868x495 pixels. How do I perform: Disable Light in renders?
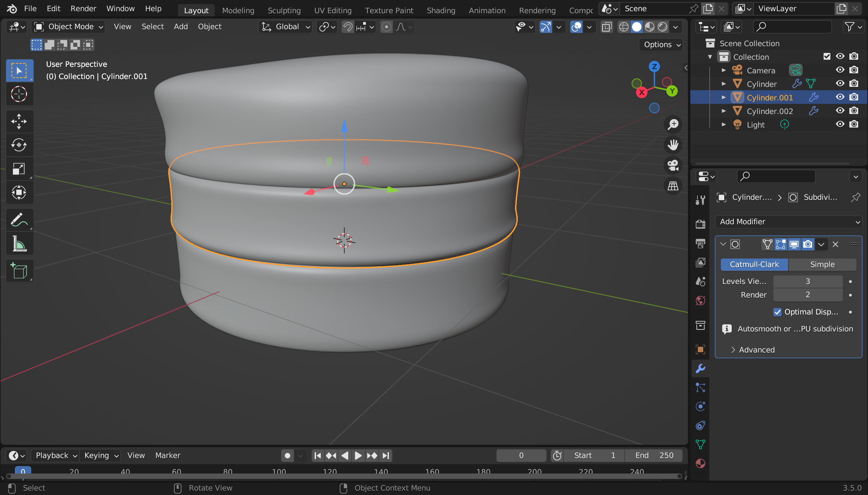854,125
